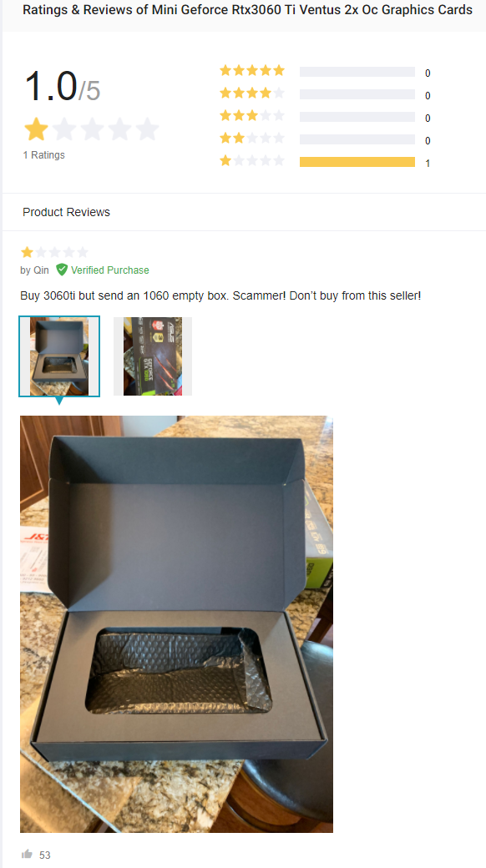
Task: Click the four-star rating row
Action: coord(325,94)
